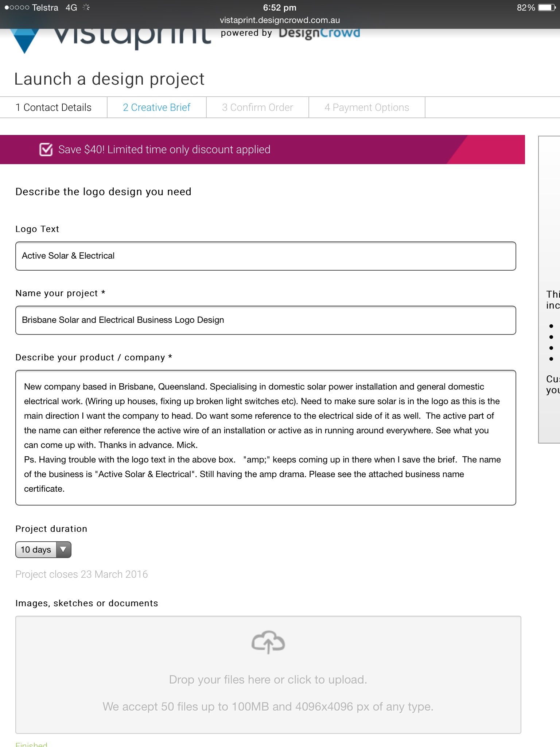Tap the vistaprint.designcrowd.com.au address bar

tap(280, 20)
